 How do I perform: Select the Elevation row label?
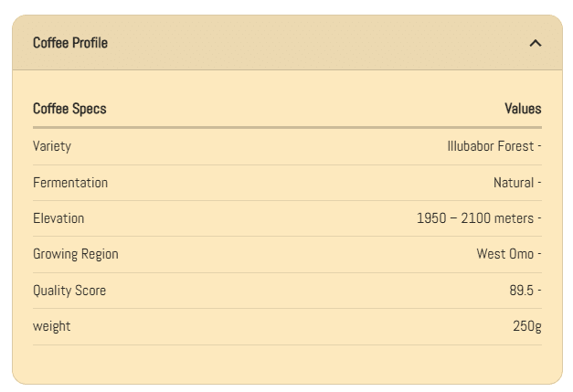pyautogui.click(x=58, y=218)
